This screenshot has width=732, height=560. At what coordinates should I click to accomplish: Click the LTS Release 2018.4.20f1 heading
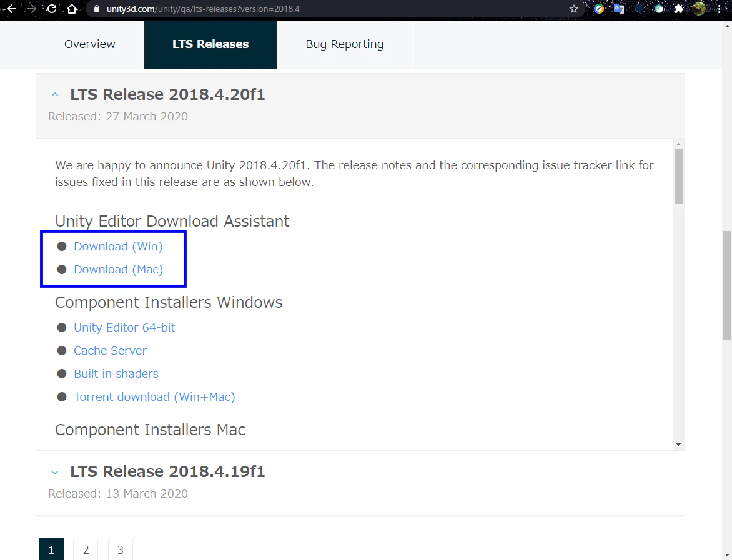pos(167,94)
